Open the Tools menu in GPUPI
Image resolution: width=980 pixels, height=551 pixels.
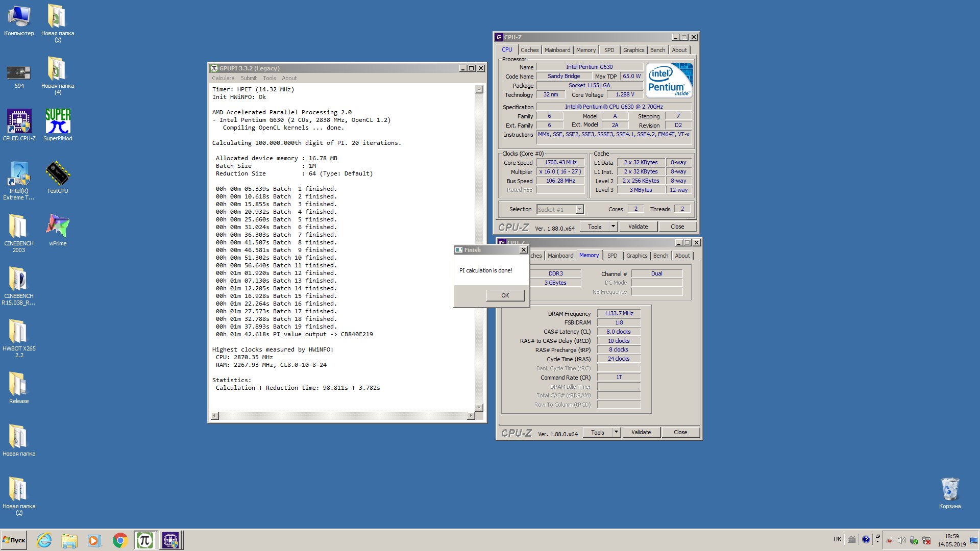pyautogui.click(x=269, y=78)
